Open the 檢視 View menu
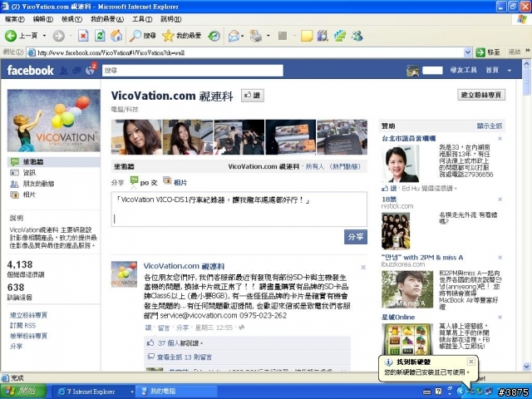This screenshot has width=532, height=399. click(71, 19)
